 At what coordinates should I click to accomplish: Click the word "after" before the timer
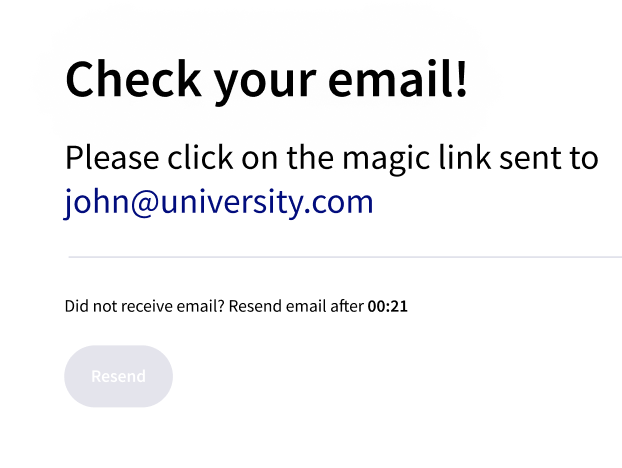point(346,306)
